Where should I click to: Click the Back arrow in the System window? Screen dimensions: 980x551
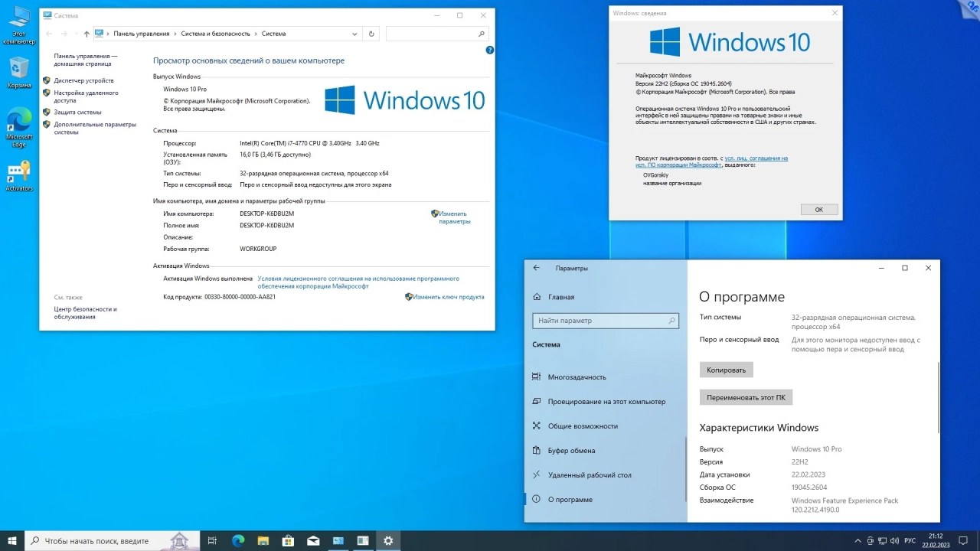pyautogui.click(x=49, y=34)
